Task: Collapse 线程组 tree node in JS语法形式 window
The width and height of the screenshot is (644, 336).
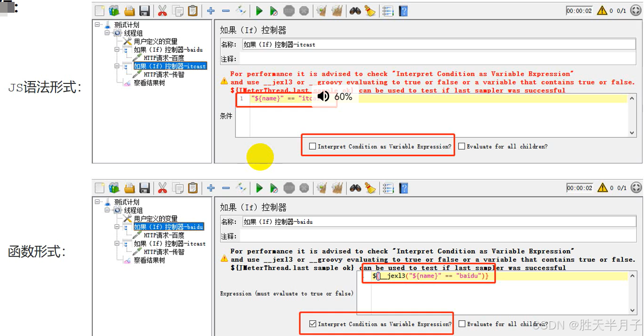Action: 107,33
